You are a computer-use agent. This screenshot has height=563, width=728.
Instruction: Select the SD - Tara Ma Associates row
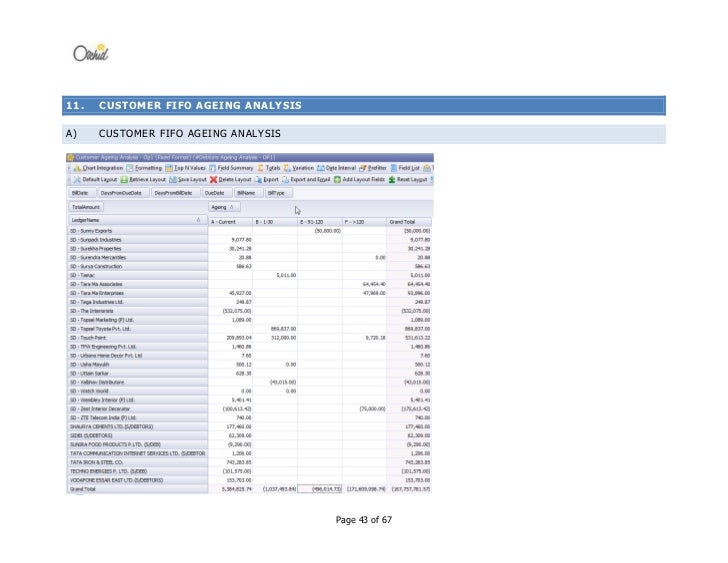pos(137,284)
